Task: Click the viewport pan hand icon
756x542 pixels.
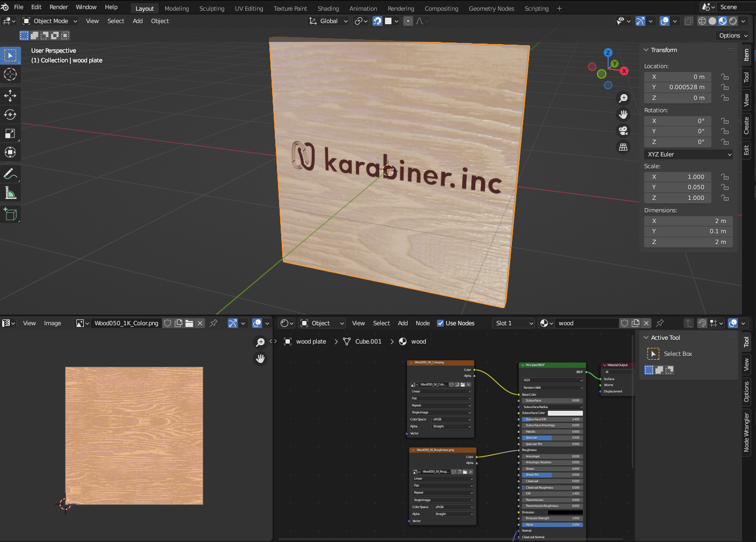Action: coord(623,115)
